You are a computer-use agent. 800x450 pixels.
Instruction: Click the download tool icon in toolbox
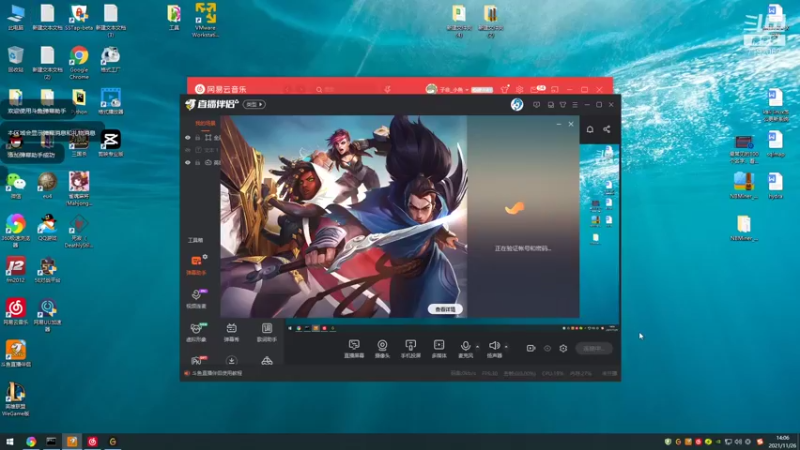point(231,361)
